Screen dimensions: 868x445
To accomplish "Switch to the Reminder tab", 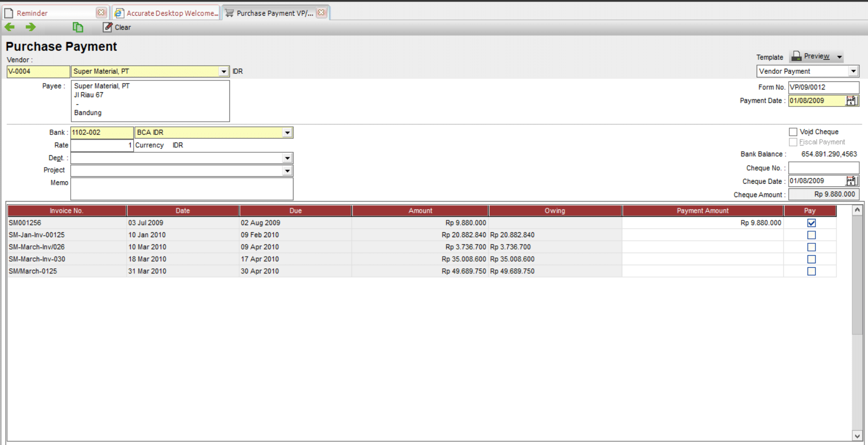I will click(32, 13).
